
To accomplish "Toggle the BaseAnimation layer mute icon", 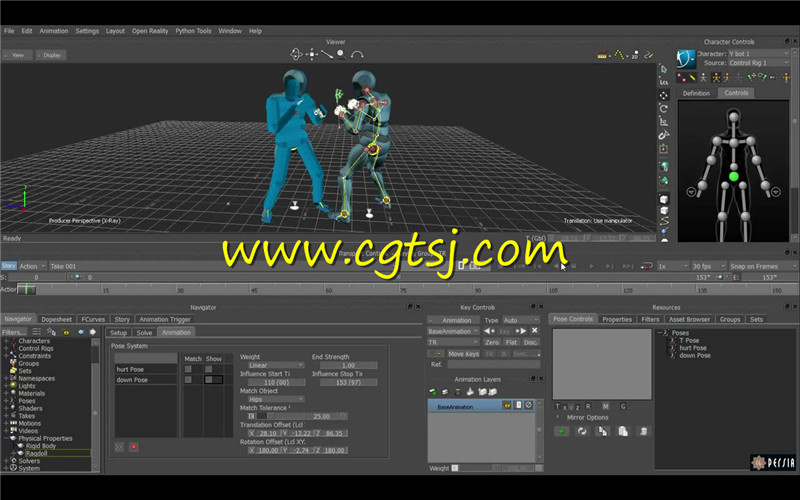I will (x=529, y=405).
